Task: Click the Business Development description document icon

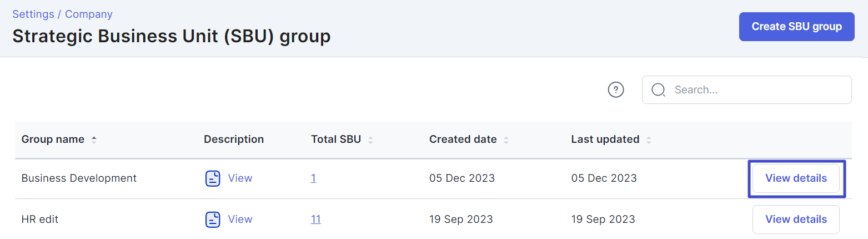Action: click(213, 178)
